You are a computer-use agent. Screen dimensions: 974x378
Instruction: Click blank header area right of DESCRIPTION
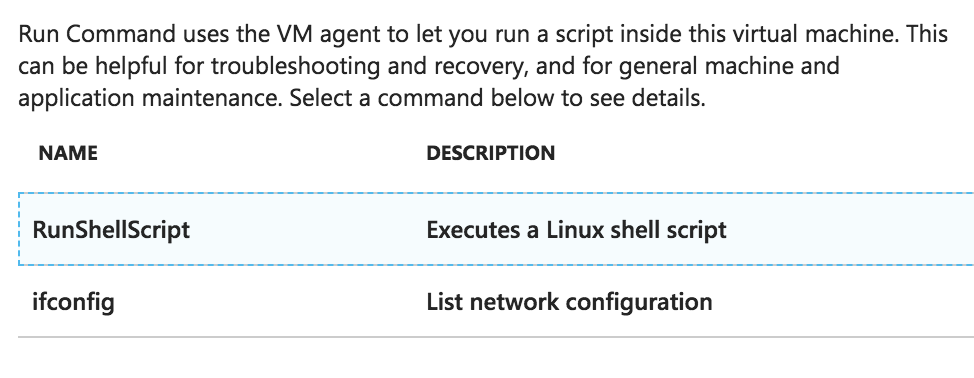tap(764, 153)
